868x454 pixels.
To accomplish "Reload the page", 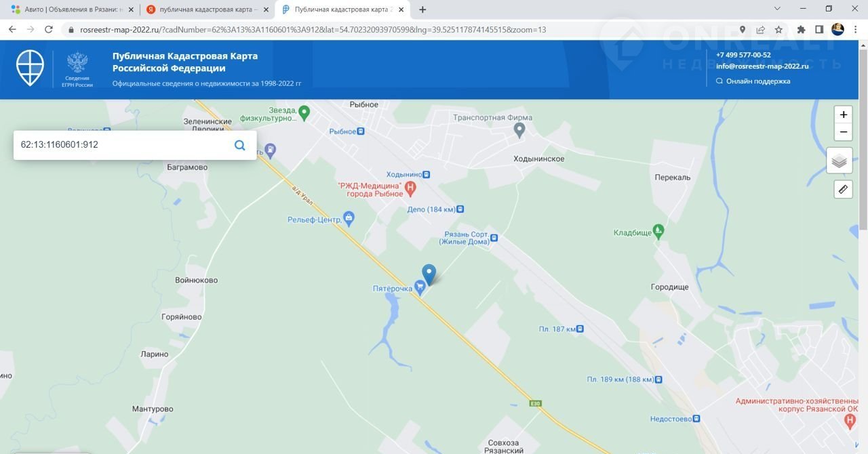I will [49, 30].
